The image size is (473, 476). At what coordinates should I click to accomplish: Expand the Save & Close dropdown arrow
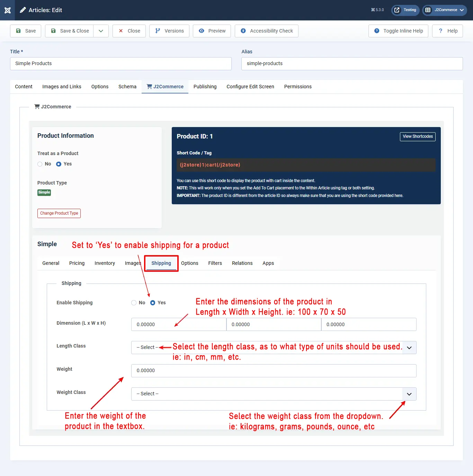101,31
